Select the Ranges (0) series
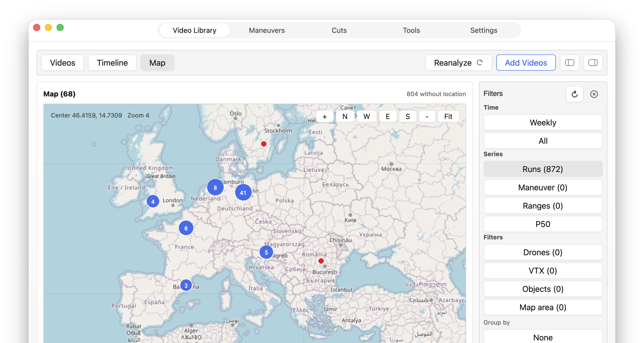This screenshot has height=343, width=644. coord(543,206)
